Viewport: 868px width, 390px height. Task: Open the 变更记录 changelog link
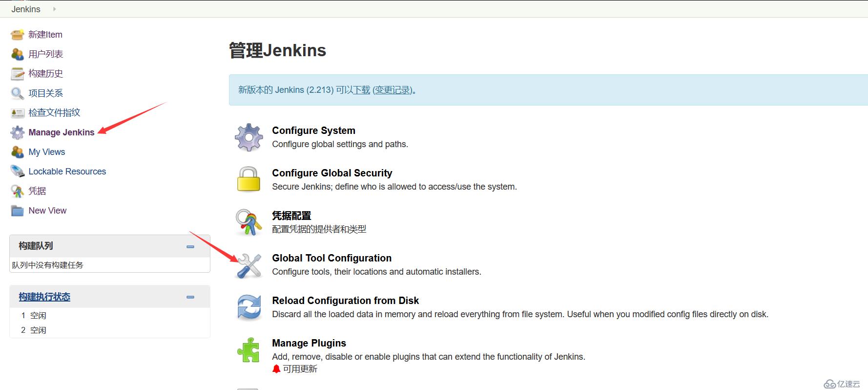point(393,90)
